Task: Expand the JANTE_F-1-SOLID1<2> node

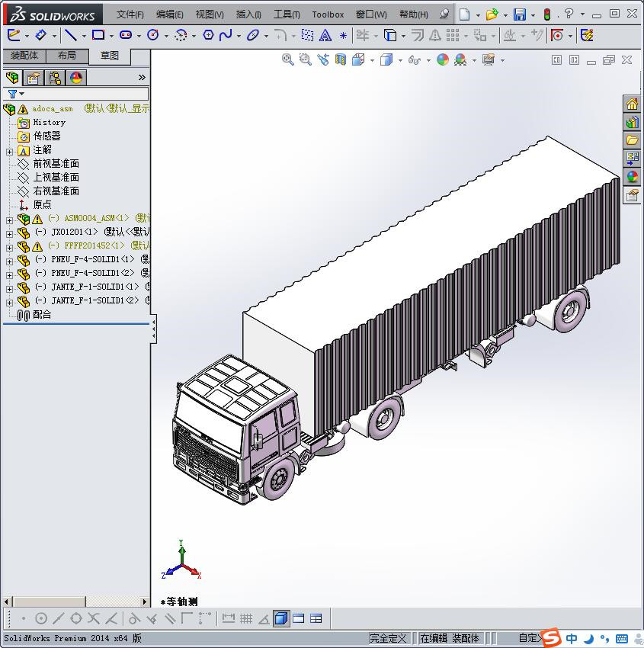Action: [9, 303]
